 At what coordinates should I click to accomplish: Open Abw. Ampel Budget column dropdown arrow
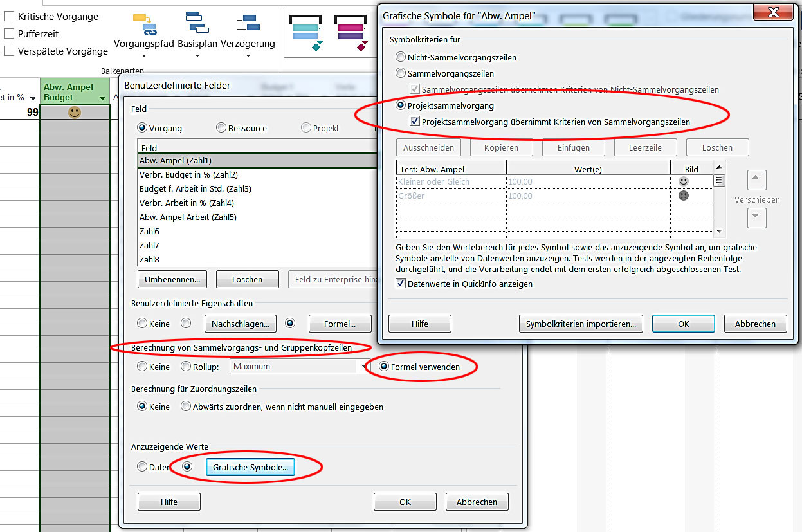(102, 98)
